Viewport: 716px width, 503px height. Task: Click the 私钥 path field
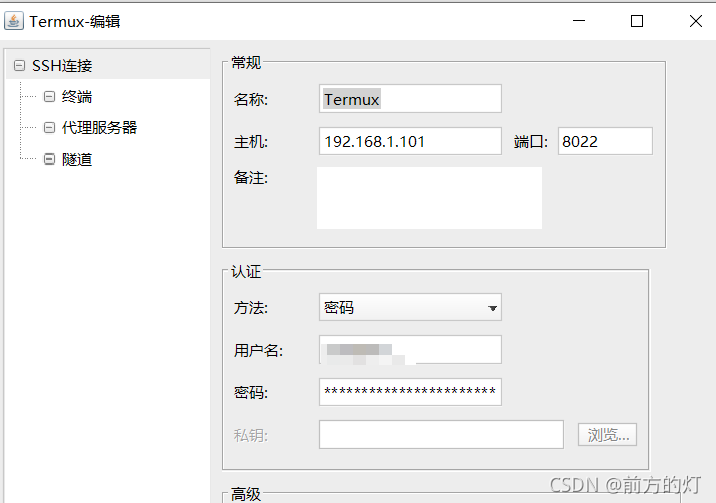(x=441, y=435)
